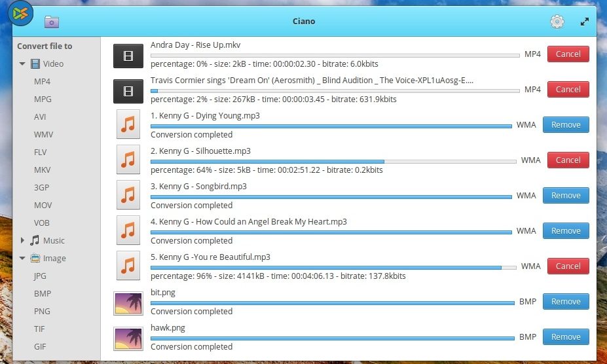Collapse the Video category tree
Viewport: 607px width, 364px height.
pos(22,64)
